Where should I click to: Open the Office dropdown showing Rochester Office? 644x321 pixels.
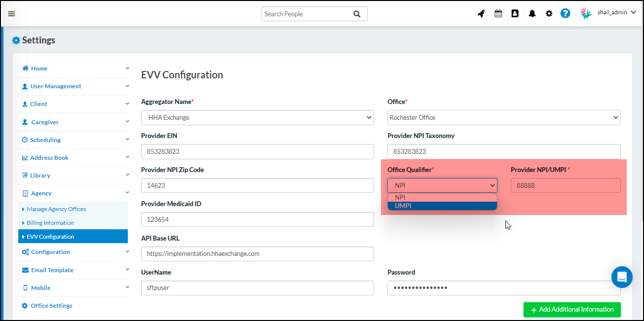504,117
